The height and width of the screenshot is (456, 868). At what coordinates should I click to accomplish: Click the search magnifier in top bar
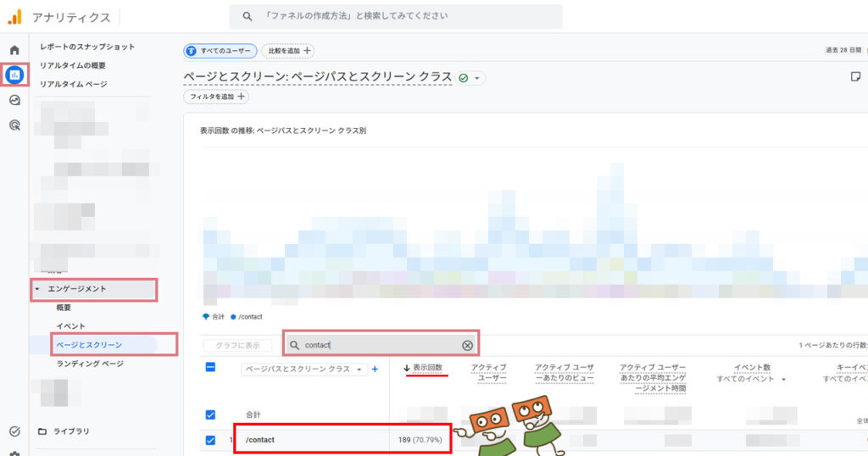click(248, 17)
